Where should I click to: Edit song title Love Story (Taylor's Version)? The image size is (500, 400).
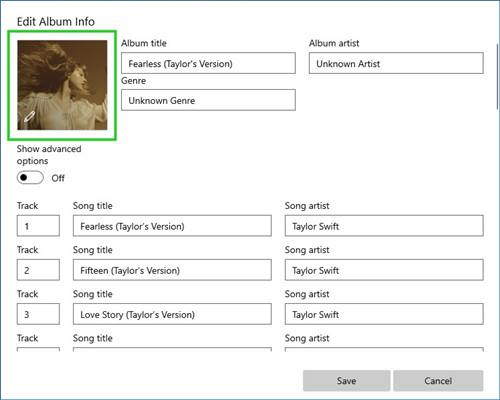point(172,314)
